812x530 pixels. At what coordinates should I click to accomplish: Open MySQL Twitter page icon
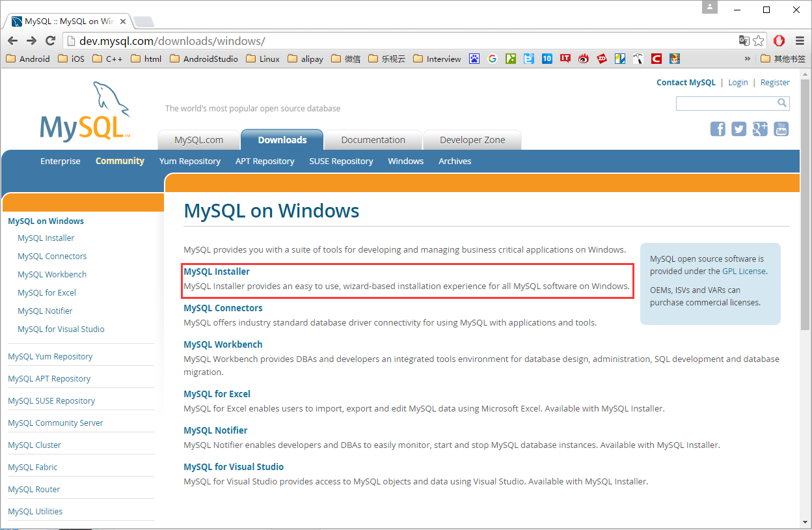click(x=738, y=129)
